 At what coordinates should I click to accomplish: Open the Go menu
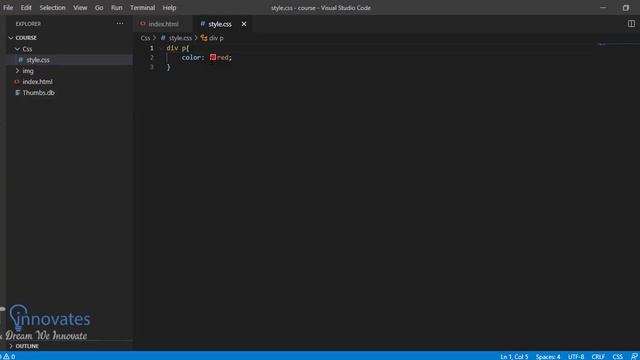coord(99,8)
